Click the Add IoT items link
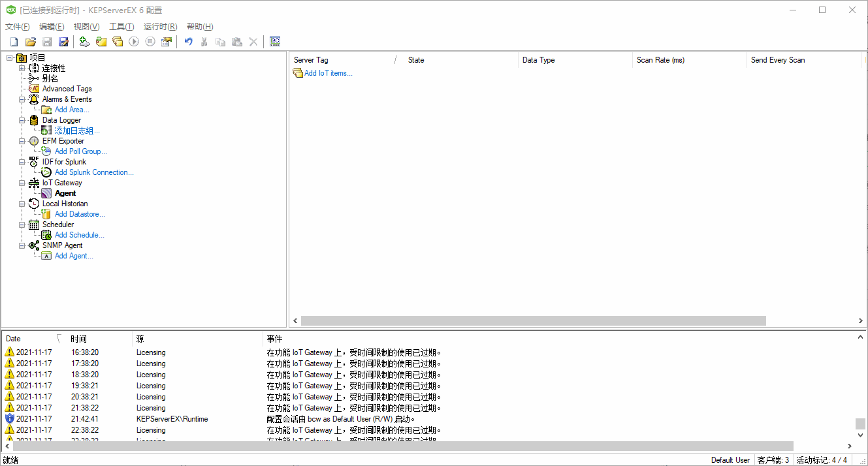This screenshot has height=466, width=868. click(x=328, y=73)
